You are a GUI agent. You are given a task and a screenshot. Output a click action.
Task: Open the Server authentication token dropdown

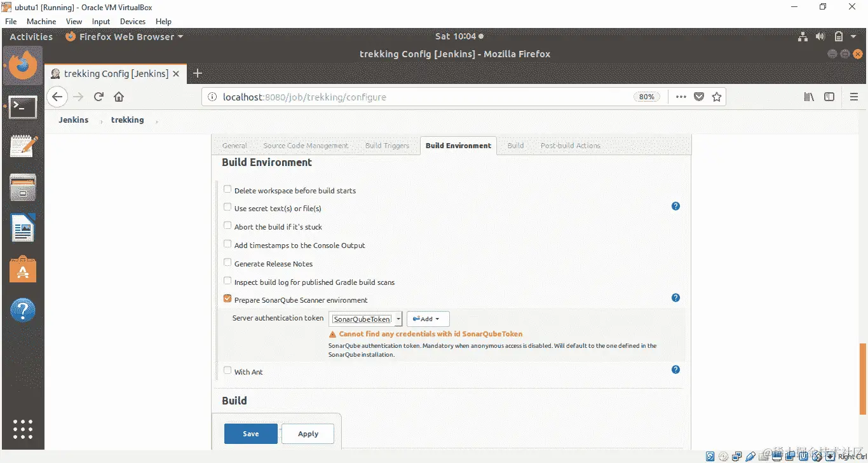[399, 319]
